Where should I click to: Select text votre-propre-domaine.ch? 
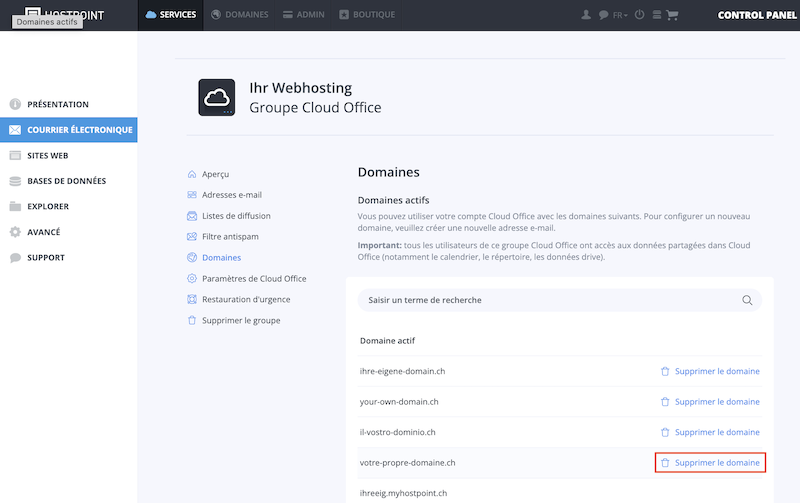(x=407, y=463)
